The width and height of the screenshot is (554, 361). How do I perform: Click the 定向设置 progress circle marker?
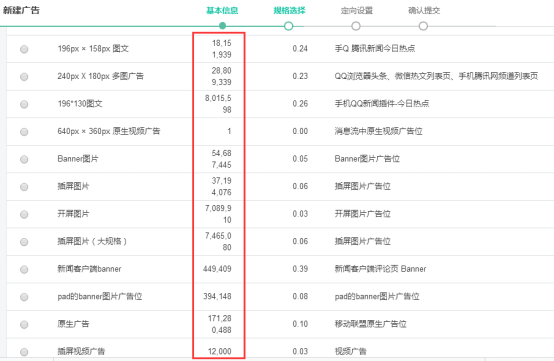[356, 26]
